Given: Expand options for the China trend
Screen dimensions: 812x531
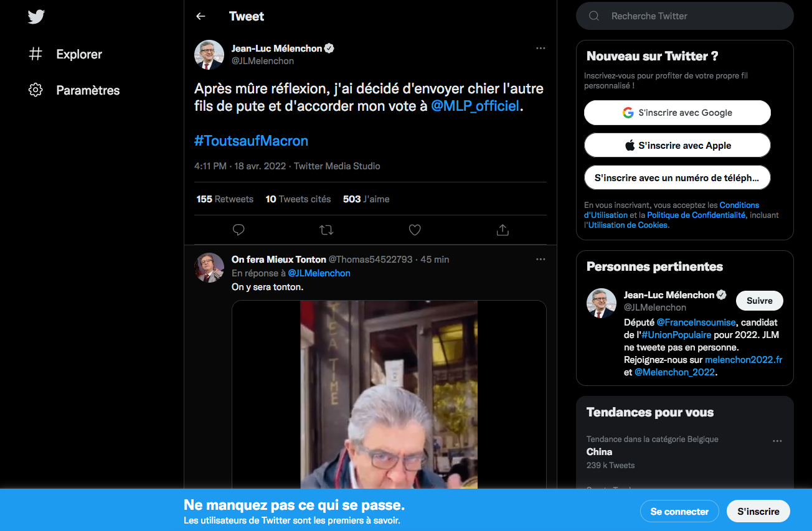Looking at the screenshot, I should tap(777, 441).
